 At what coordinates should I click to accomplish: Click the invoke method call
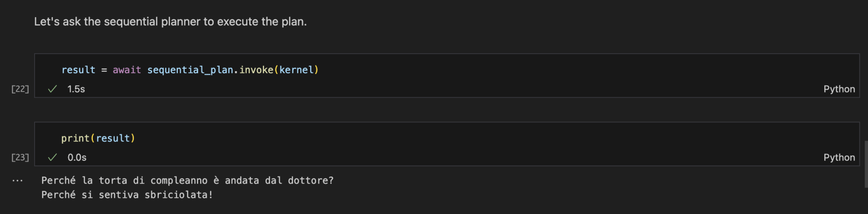pyautogui.click(x=256, y=70)
